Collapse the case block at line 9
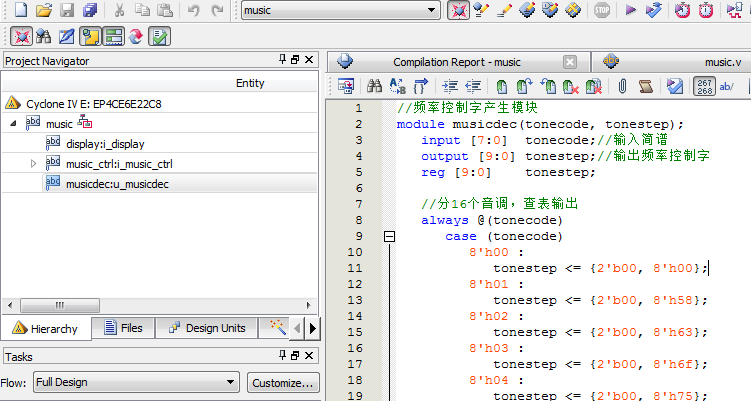 pyautogui.click(x=389, y=236)
